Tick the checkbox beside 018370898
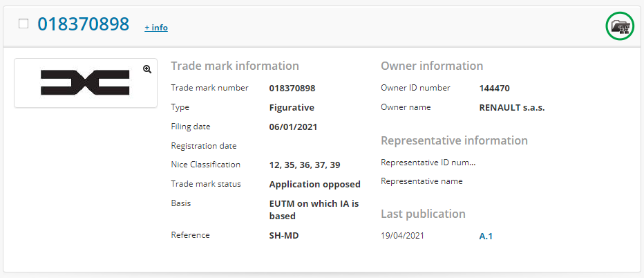This screenshot has width=644, height=278. click(23, 24)
